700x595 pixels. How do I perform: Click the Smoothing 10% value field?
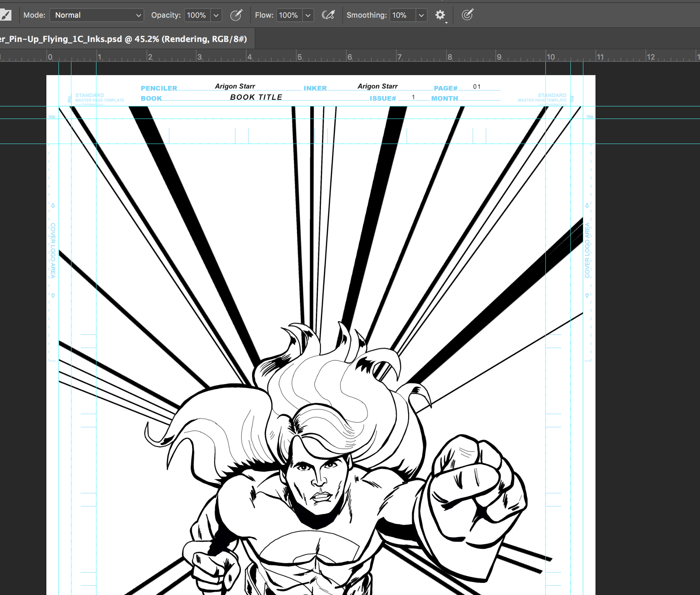(403, 15)
